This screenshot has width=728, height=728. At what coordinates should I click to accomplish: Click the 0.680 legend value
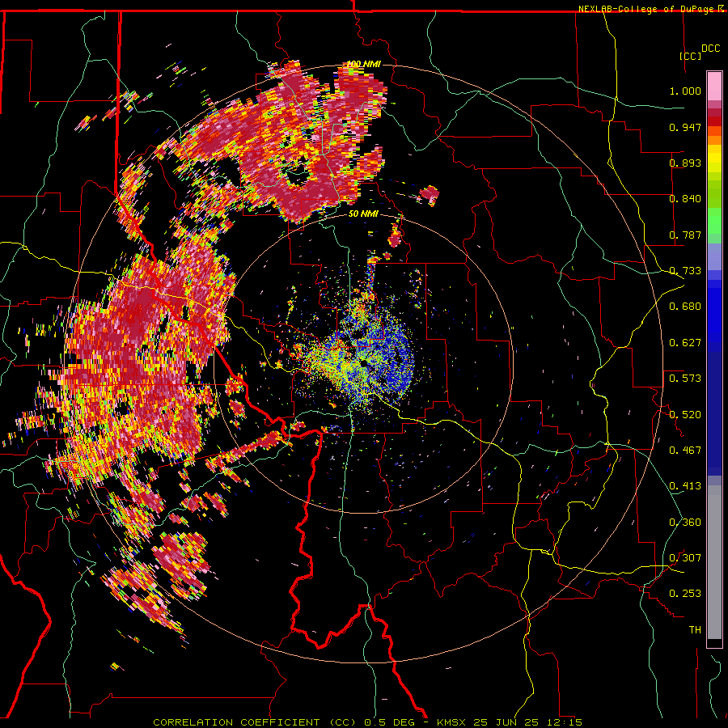tap(685, 307)
